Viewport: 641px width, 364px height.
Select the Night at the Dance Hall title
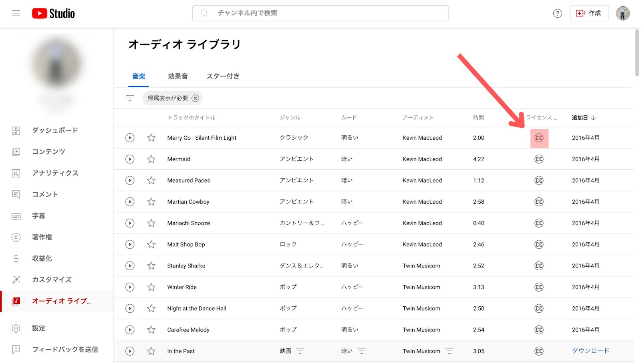tap(197, 308)
